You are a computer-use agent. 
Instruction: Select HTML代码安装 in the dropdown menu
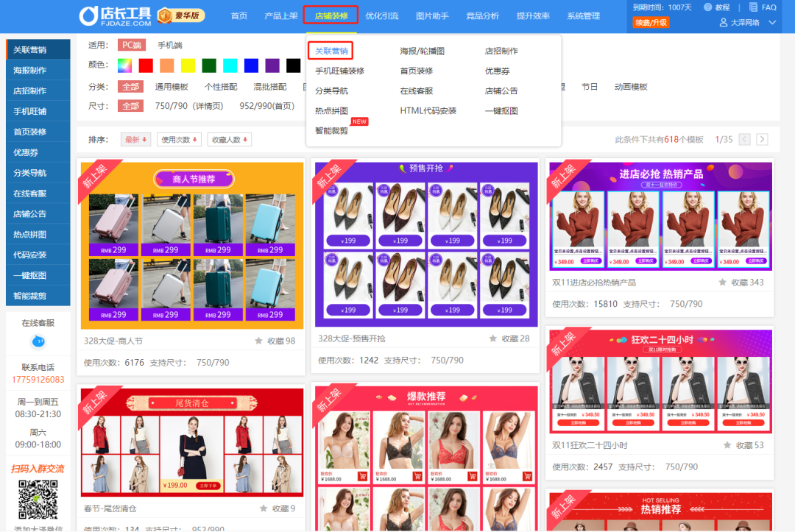pyautogui.click(x=428, y=110)
